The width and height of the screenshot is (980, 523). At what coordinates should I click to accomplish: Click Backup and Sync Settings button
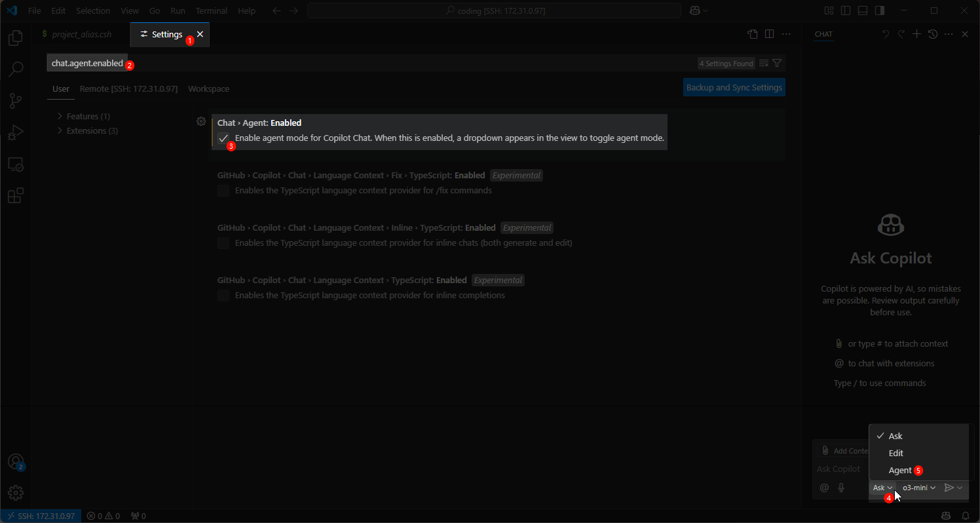(734, 87)
